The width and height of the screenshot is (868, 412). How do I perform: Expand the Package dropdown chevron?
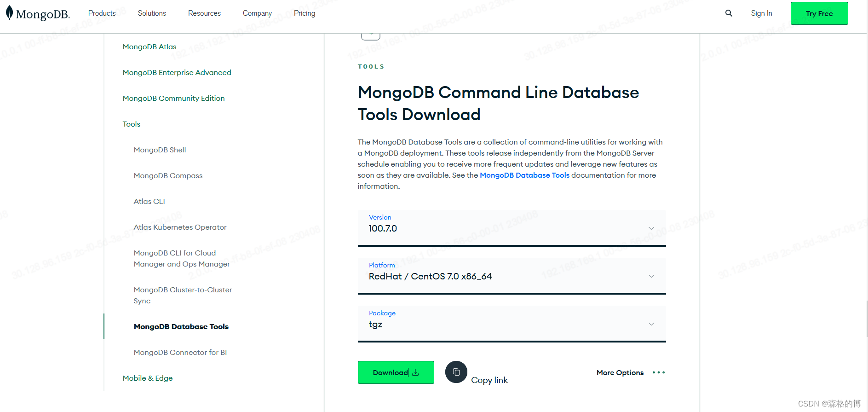pyautogui.click(x=651, y=324)
